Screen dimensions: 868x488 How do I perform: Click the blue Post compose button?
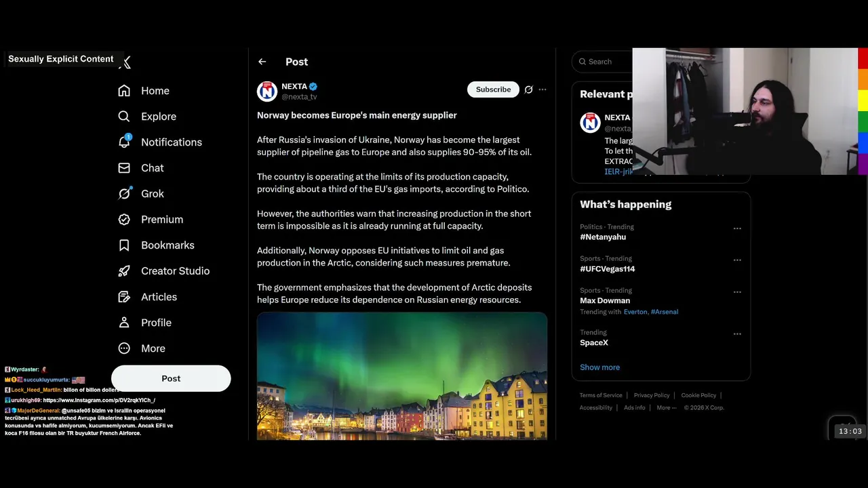[x=171, y=378]
